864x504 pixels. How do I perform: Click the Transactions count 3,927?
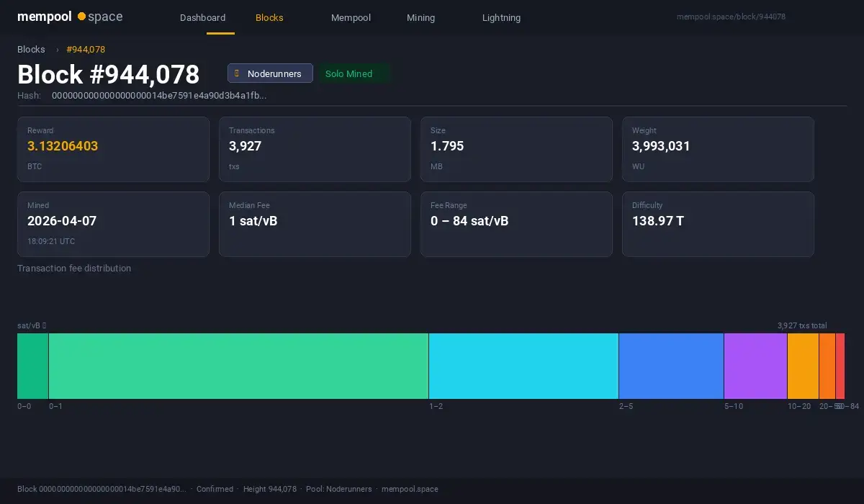(x=245, y=146)
